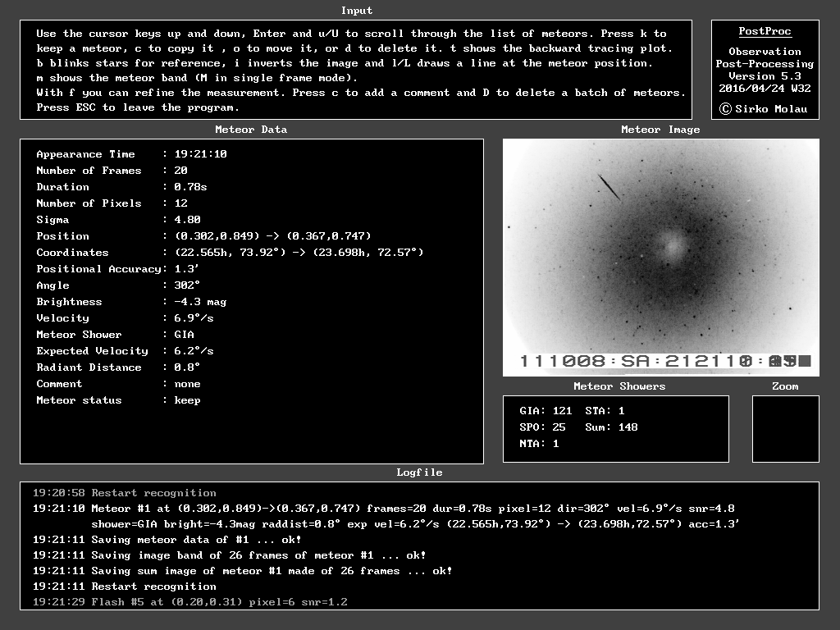
Task: Click the Sum: 148 total
Action: click(611, 427)
